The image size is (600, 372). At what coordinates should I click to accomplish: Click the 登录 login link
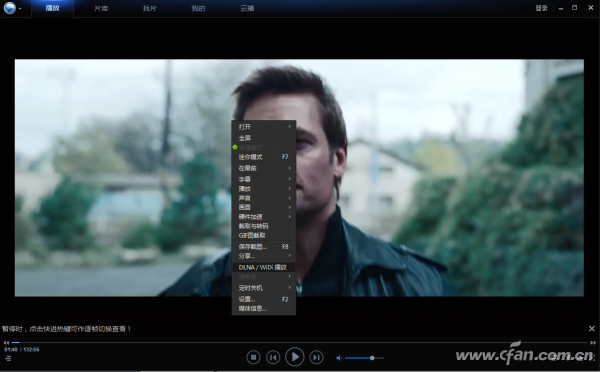tap(541, 8)
